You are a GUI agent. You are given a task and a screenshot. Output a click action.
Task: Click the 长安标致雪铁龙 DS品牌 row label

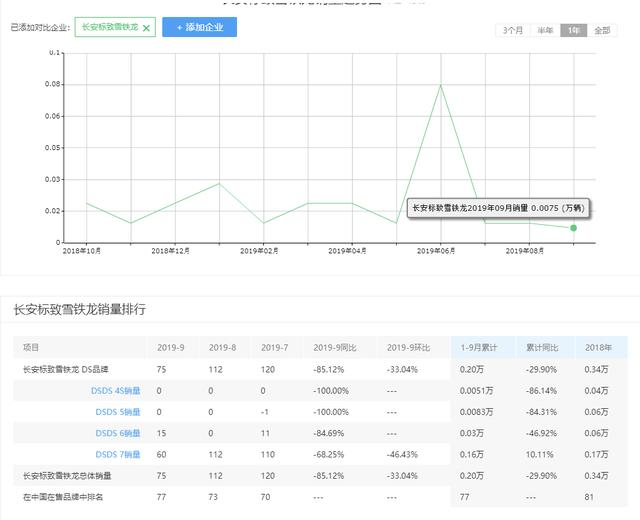66,369
